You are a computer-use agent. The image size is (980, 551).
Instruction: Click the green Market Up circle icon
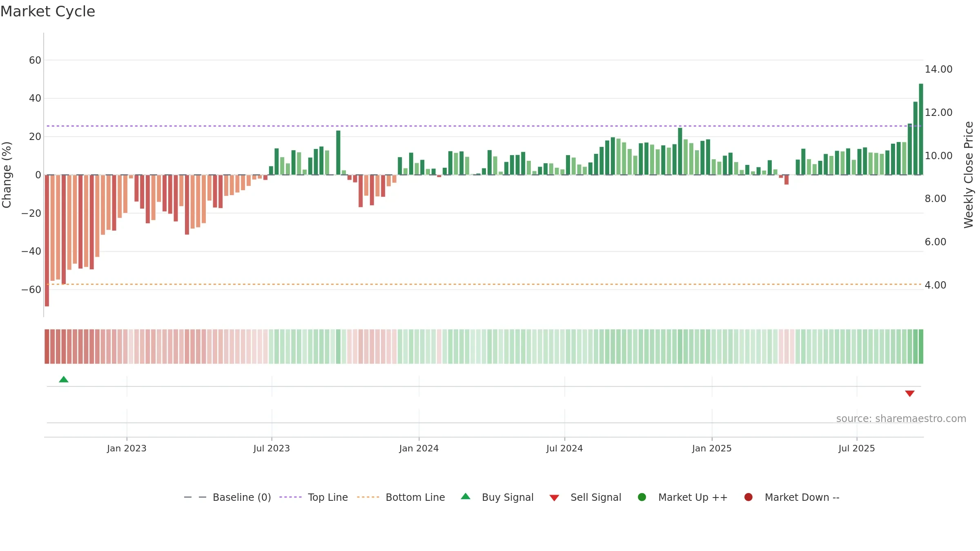point(642,497)
